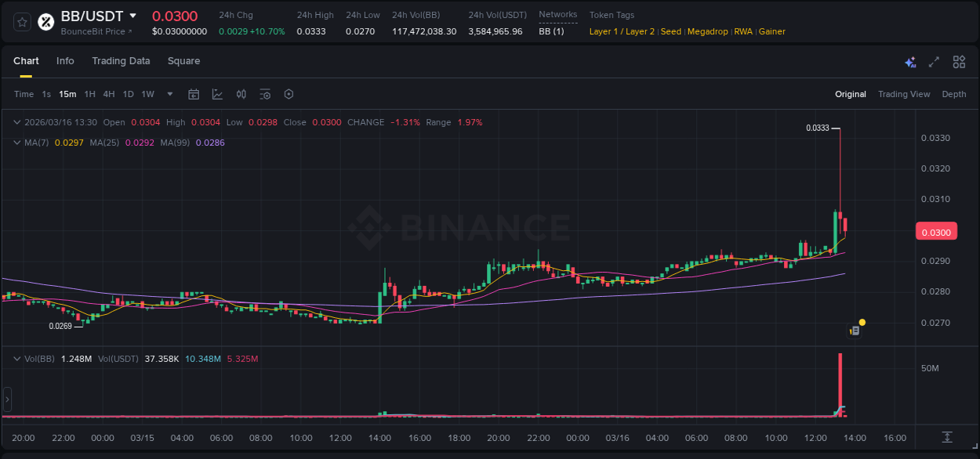Toggle the favorite star for BB/USDT

[22, 22]
